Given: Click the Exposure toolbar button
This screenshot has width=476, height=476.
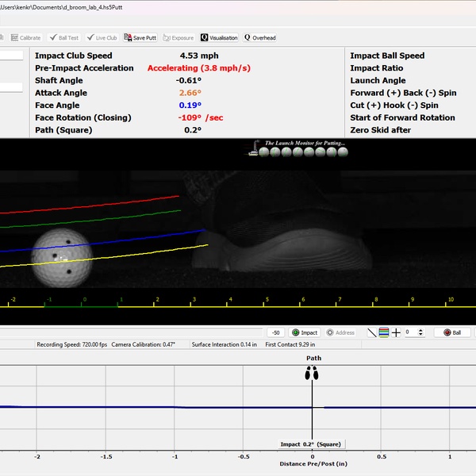Looking at the screenshot, I should pos(178,37).
